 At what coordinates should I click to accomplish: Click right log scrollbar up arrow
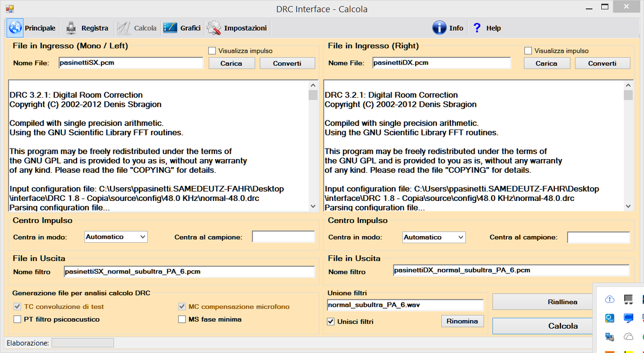tap(628, 86)
